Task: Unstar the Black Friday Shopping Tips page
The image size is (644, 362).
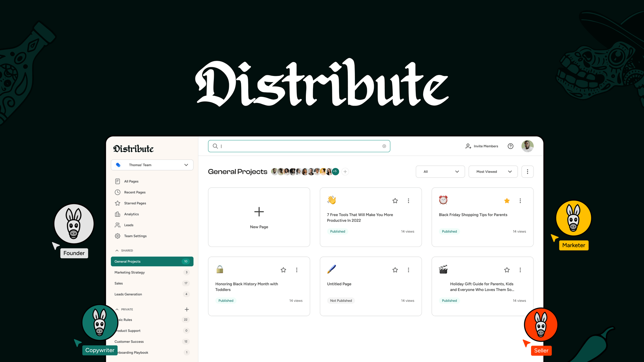Action: pyautogui.click(x=507, y=200)
